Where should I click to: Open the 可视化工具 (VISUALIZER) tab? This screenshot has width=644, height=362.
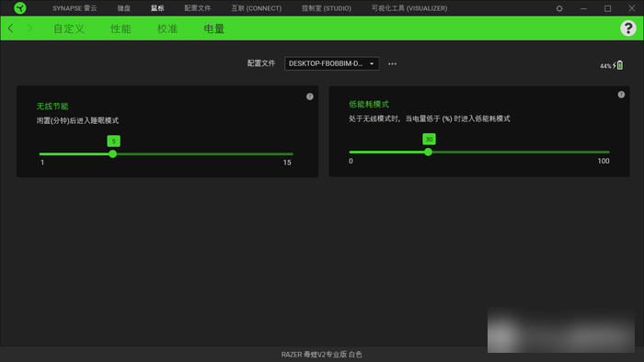[x=409, y=8]
